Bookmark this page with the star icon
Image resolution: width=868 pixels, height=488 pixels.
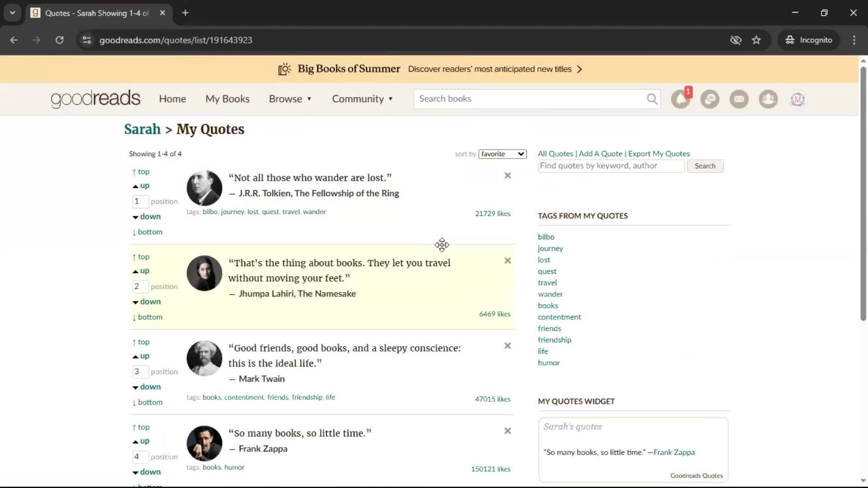[756, 40]
